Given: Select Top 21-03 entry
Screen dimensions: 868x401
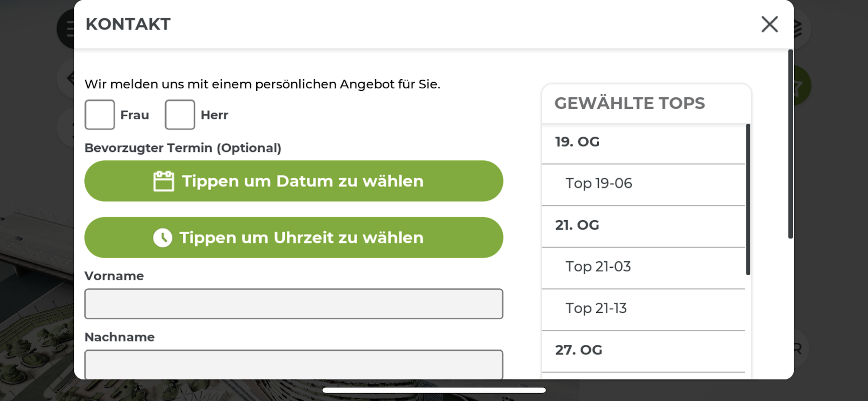Looking at the screenshot, I should 643,267.
